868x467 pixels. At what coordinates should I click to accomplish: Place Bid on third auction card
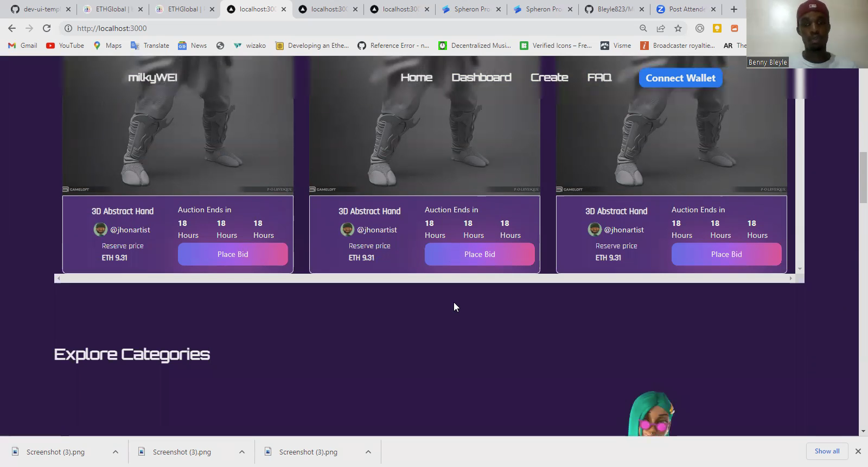(x=726, y=254)
